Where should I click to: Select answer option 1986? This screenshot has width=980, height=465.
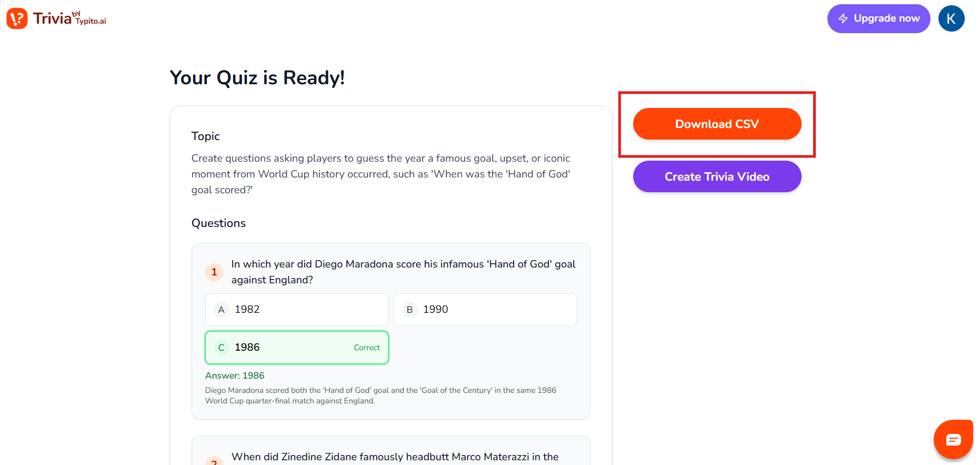296,348
